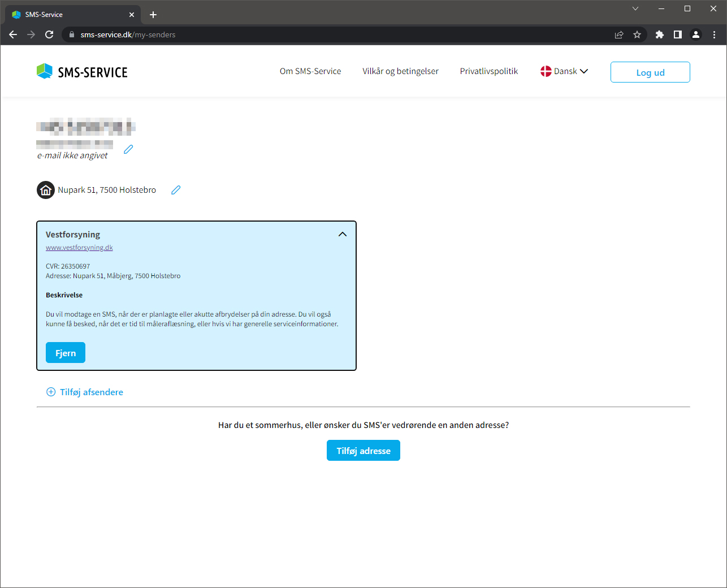Click the pencil icon to edit email
The height and width of the screenshot is (588, 727).
(x=128, y=149)
